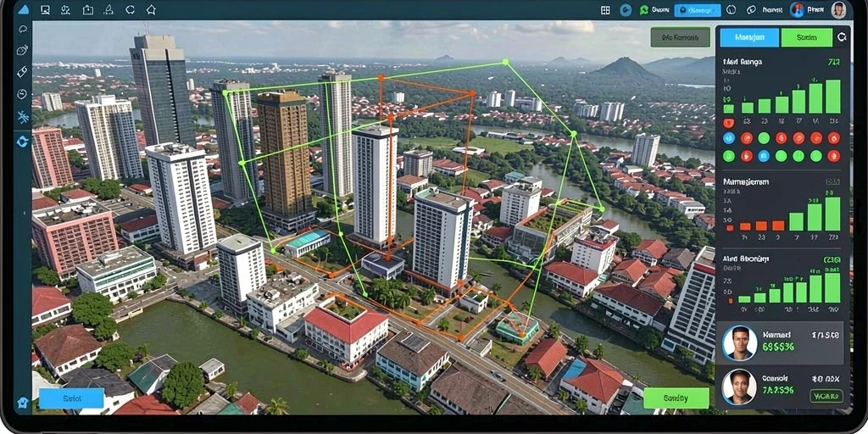Select the clock icon in left sidebar
This screenshot has width=868, height=434.
pos(23,94)
